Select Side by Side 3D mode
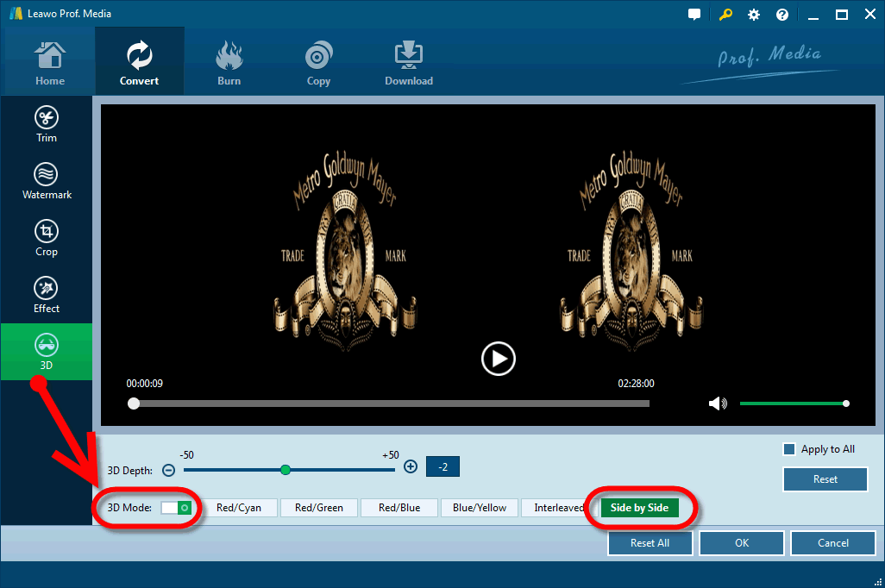The width and height of the screenshot is (885, 588). click(639, 508)
